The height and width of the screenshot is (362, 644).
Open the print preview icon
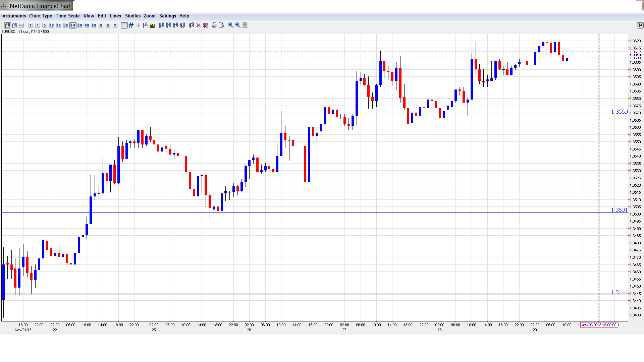coord(222,25)
